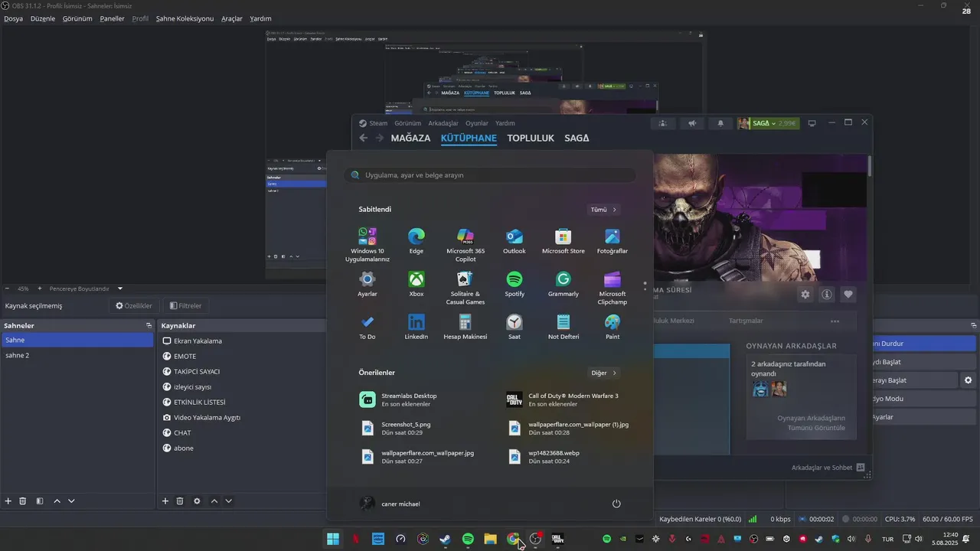View Oynayan Arkadaşların Tümünü Görüntüle link
This screenshot has width=980, height=551.
pyautogui.click(x=811, y=422)
